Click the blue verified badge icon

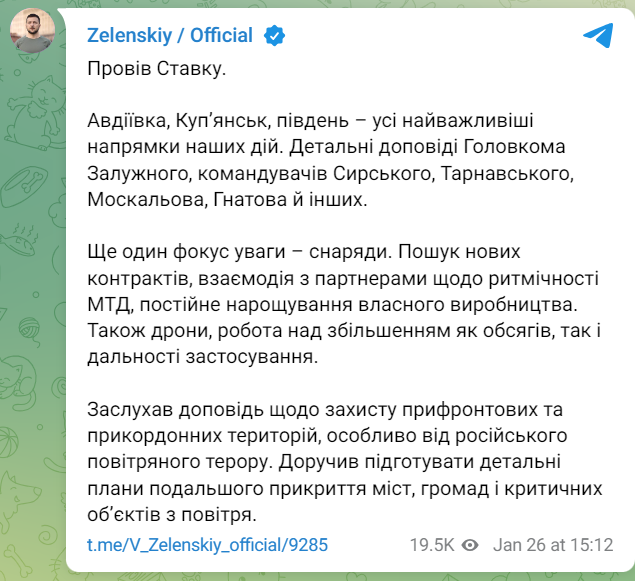[274, 36]
